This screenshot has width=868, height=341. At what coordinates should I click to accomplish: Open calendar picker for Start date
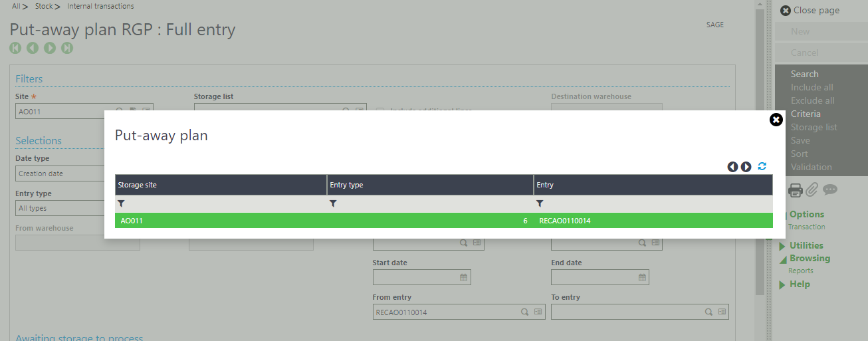[x=464, y=277]
